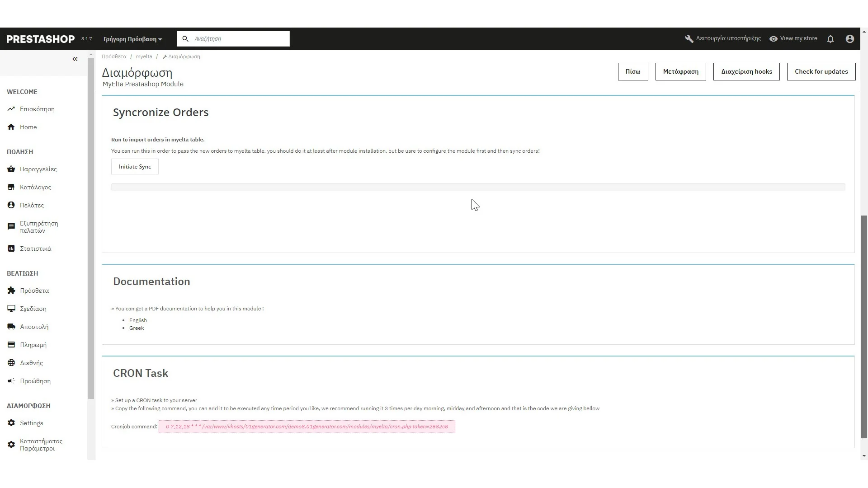Click the notifications bell icon
Viewport: 868px width, 488px height.
pyautogui.click(x=830, y=39)
